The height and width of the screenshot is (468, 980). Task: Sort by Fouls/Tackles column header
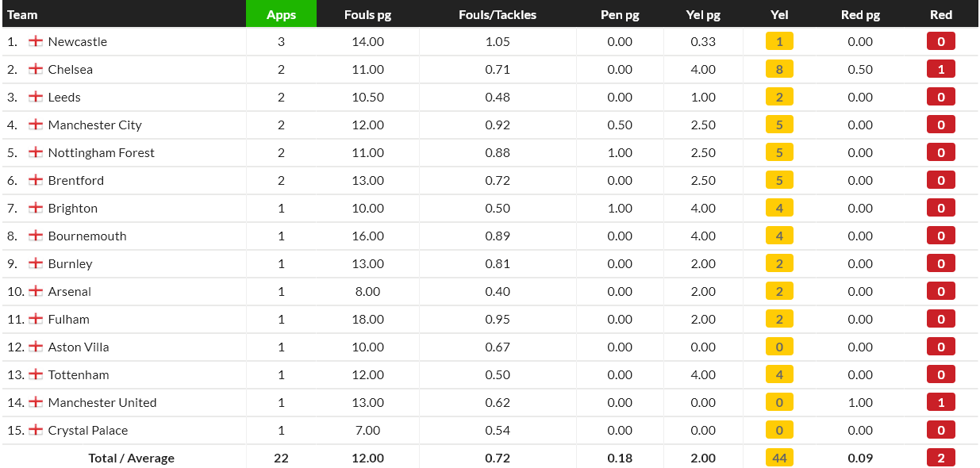498,14
